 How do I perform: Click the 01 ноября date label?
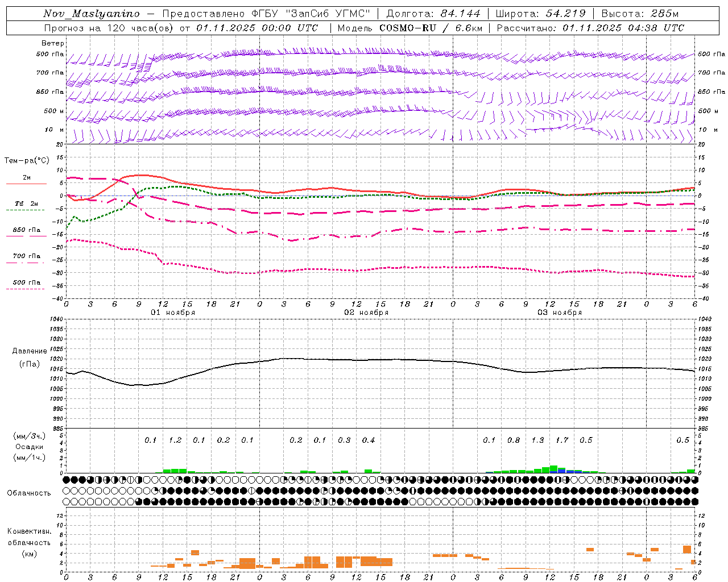coord(173,313)
